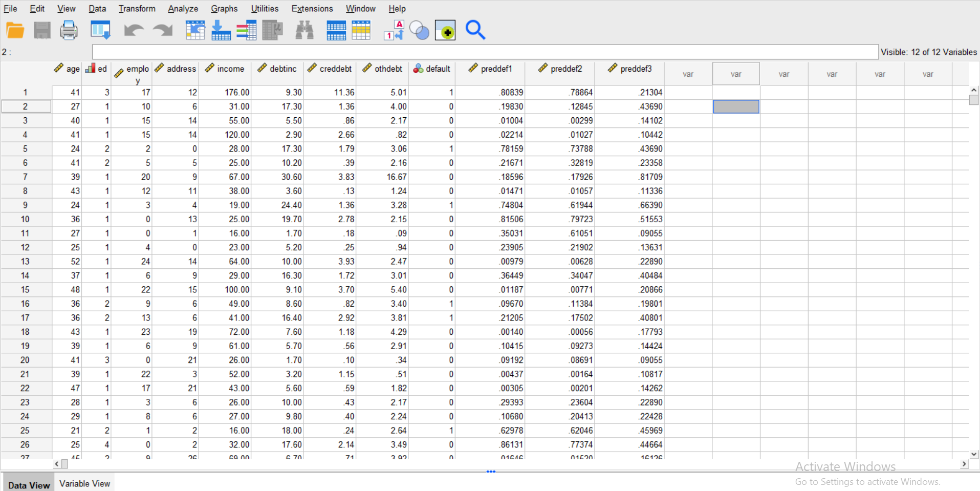Click the vertical scrollbar up arrow
The width and height of the screenshot is (980, 491).
pos(974,90)
